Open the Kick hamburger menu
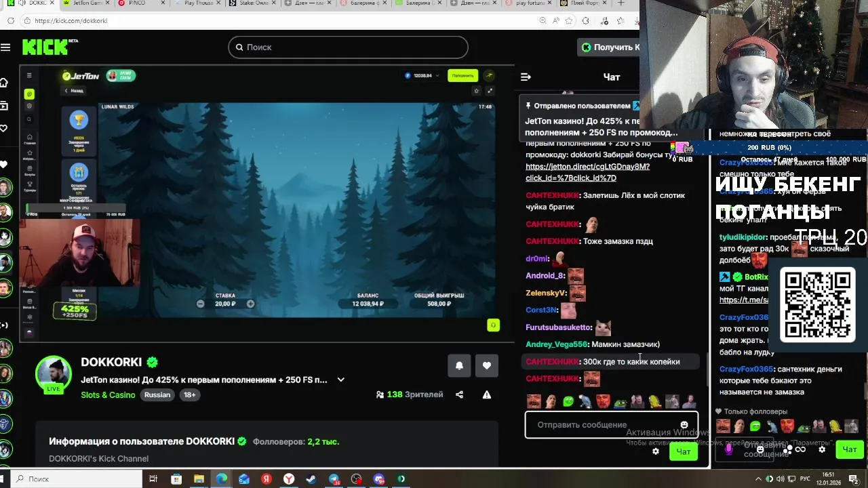 [5, 47]
